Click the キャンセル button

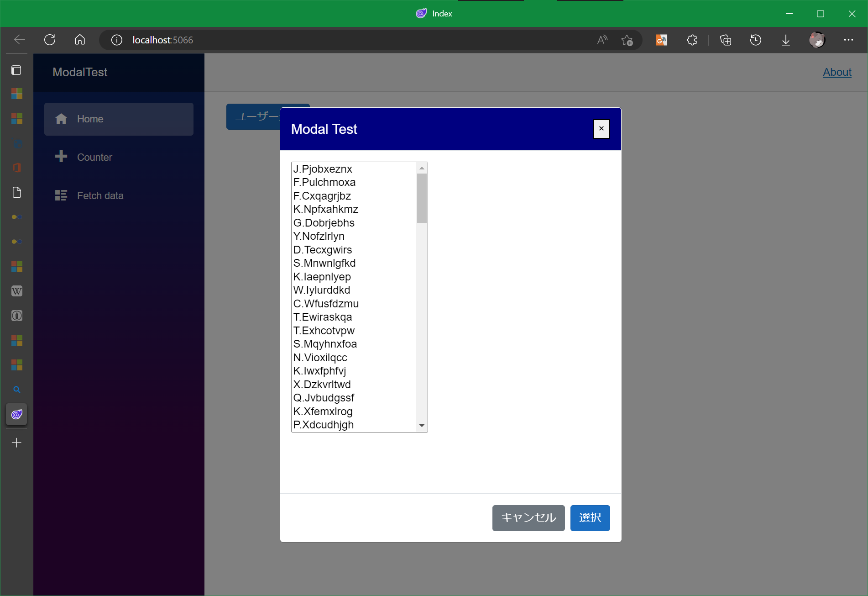click(x=528, y=518)
